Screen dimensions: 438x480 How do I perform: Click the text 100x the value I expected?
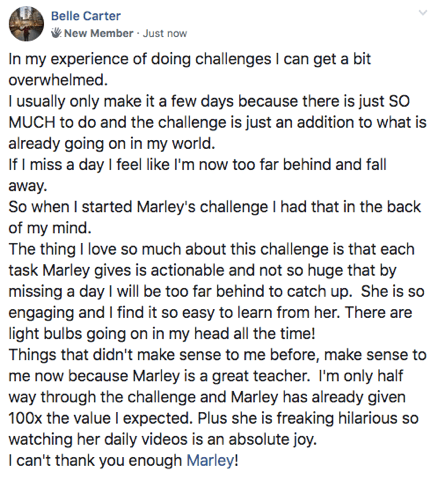(100, 418)
